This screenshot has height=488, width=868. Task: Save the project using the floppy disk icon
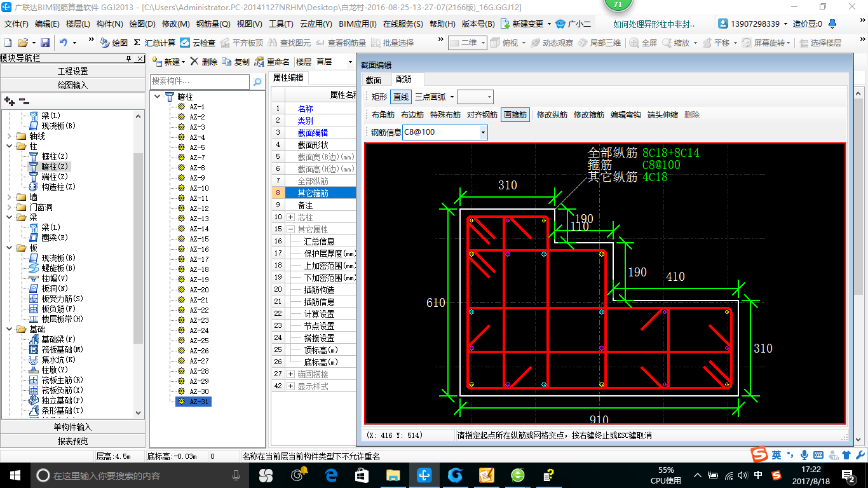coord(45,43)
